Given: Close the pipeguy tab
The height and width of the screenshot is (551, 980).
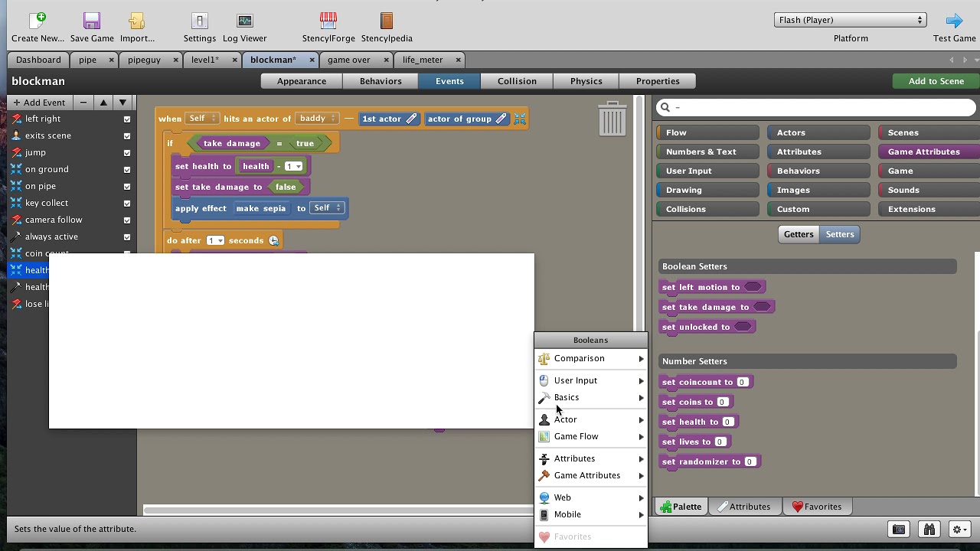Looking at the screenshot, I should click(x=176, y=60).
